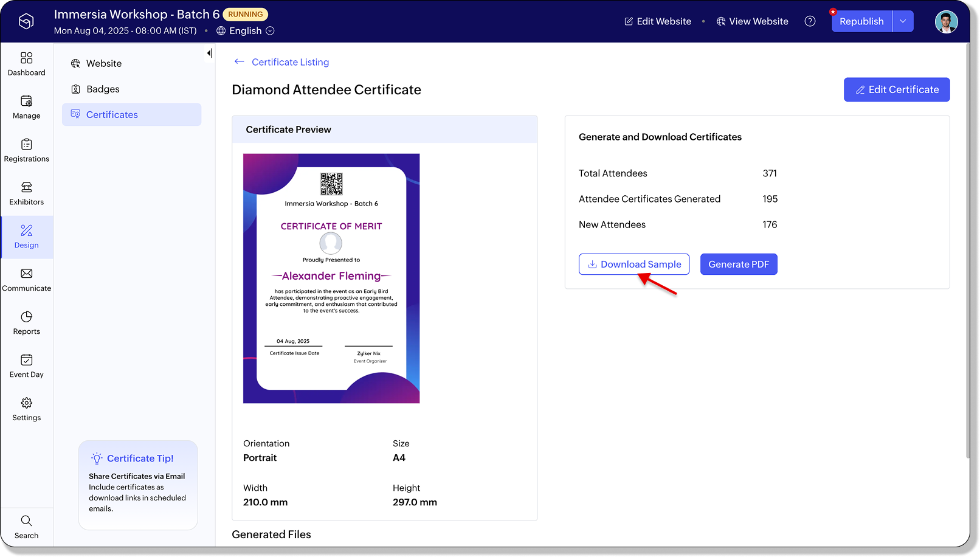
Task: Click the back arrow icon
Action: tap(240, 61)
